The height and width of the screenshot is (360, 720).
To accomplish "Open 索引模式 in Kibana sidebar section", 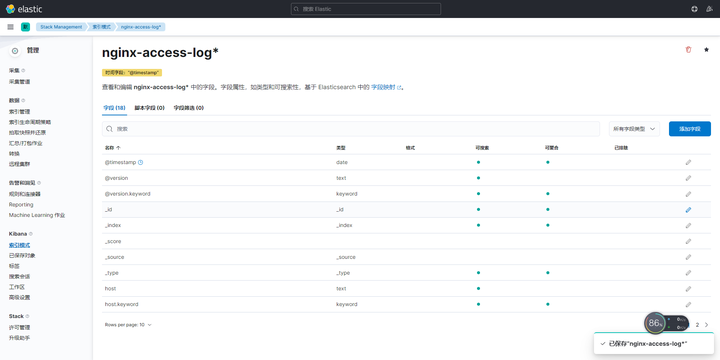I will [20, 246].
